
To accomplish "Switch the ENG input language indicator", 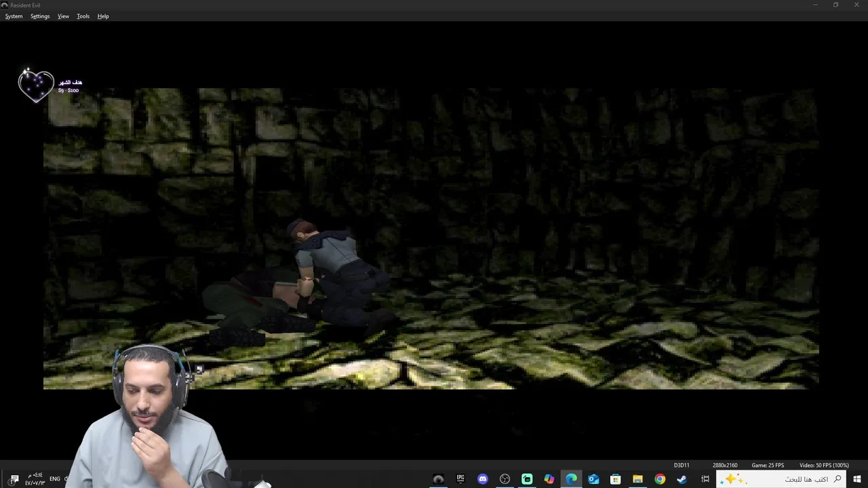I will [x=55, y=479].
